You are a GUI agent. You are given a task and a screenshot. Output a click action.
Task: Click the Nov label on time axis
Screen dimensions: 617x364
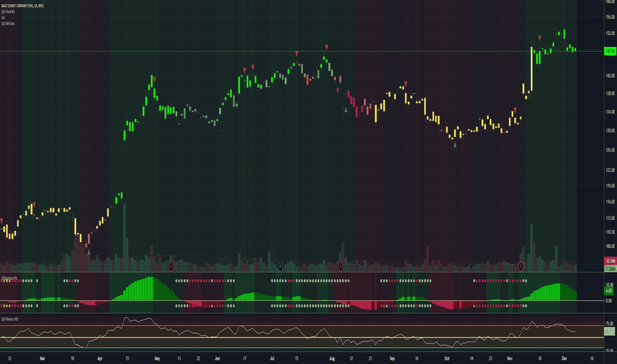(510, 359)
